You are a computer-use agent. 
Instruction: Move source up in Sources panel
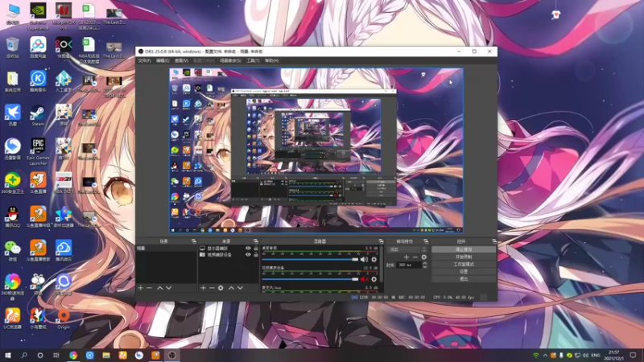231,288
